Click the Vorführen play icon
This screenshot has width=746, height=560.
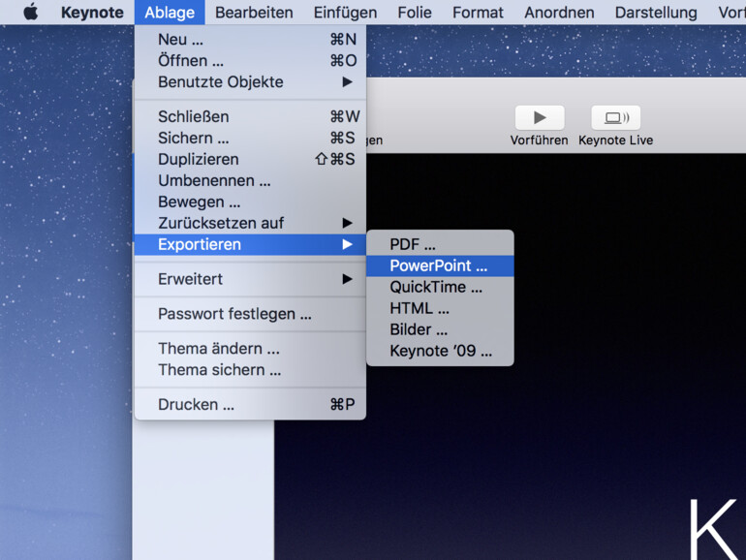coord(540,117)
